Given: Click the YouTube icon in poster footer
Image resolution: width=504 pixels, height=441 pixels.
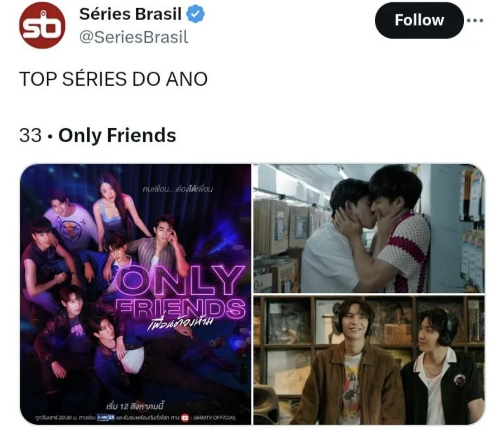Looking at the screenshot, I should (x=185, y=418).
